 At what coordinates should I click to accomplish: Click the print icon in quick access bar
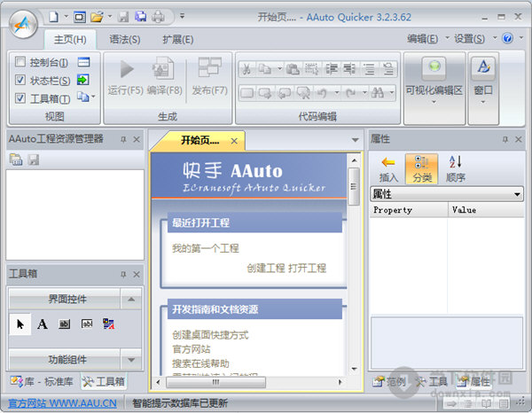click(x=158, y=16)
